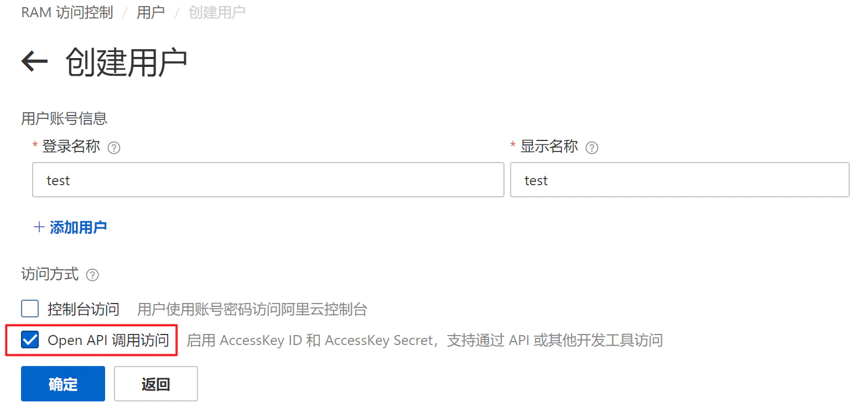Click the 用户账号信息 section title

click(x=64, y=118)
